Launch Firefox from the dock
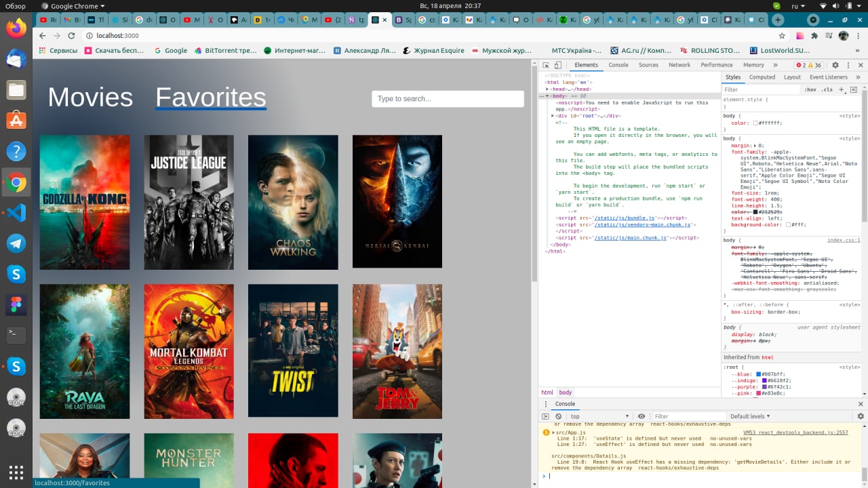This screenshot has width=868, height=488. [16, 28]
